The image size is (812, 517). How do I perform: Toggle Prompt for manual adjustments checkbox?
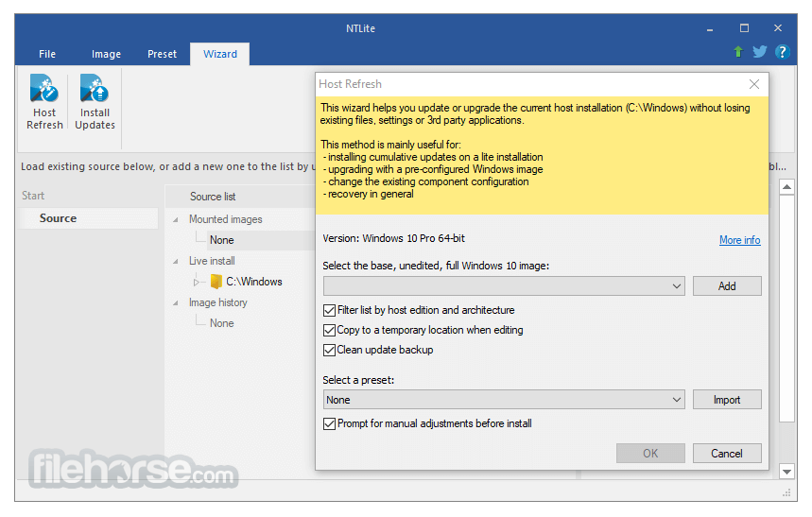[329, 423]
